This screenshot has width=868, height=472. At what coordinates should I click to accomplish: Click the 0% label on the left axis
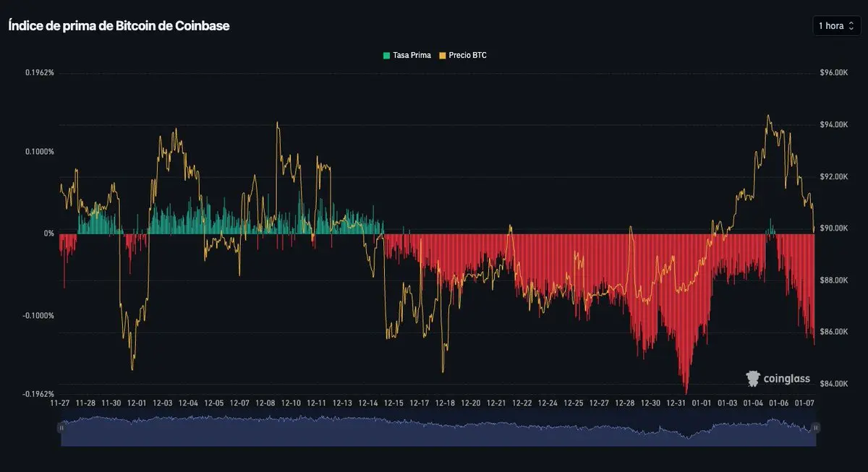tap(48, 233)
